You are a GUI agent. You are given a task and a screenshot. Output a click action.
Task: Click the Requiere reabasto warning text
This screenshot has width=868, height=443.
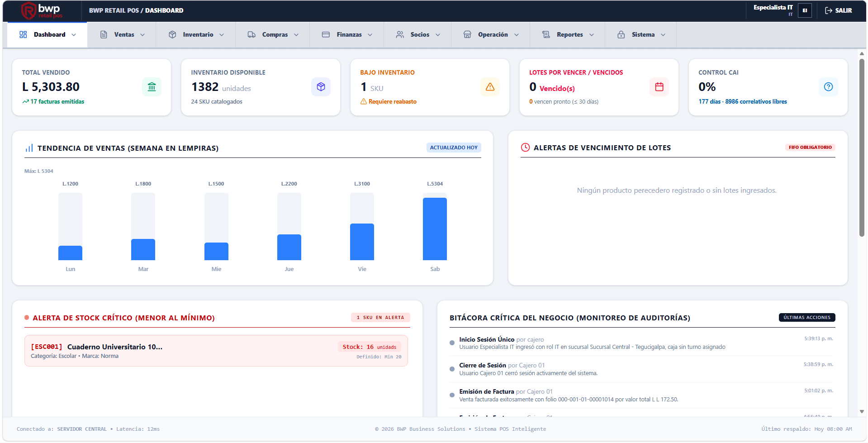(x=393, y=101)
